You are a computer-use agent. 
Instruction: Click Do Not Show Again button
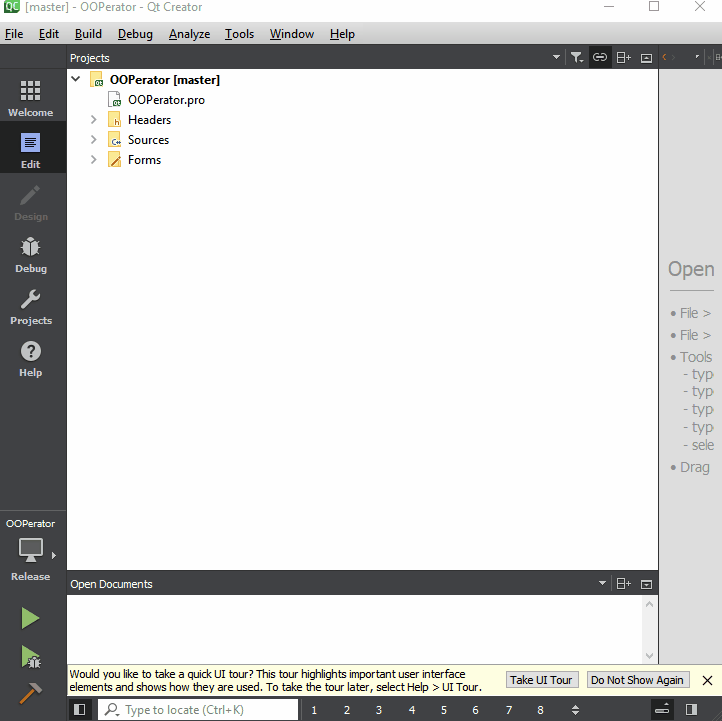[637, 680]
